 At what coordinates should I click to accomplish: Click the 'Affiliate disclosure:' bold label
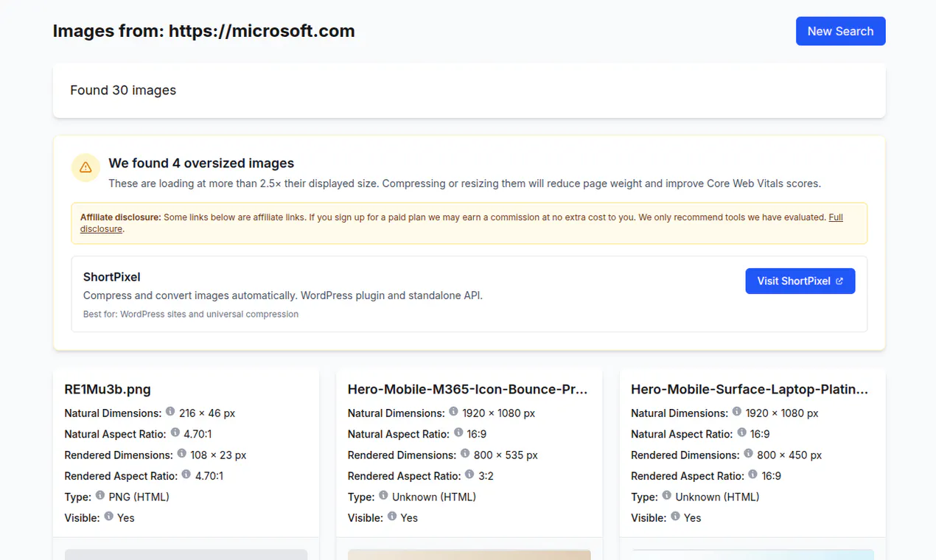[121, 217]
